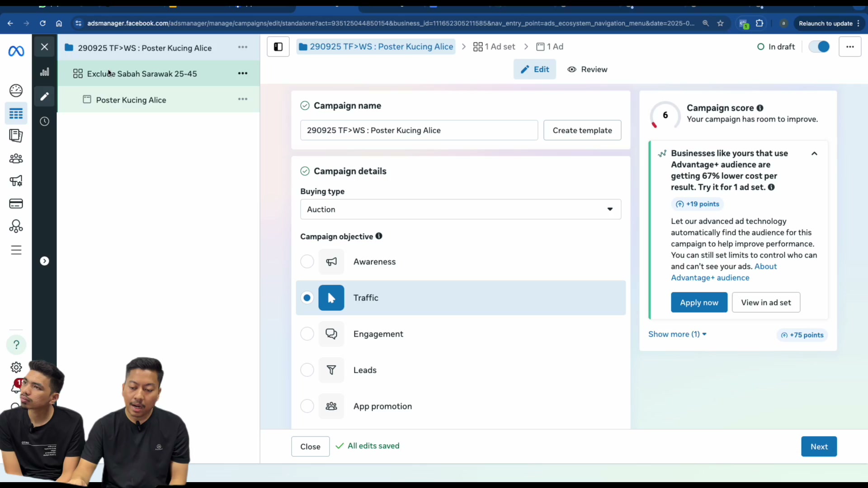Open more options for Exclude Sabah Sarawak ad set
The image size is (868, 488).
coord(243,73)
